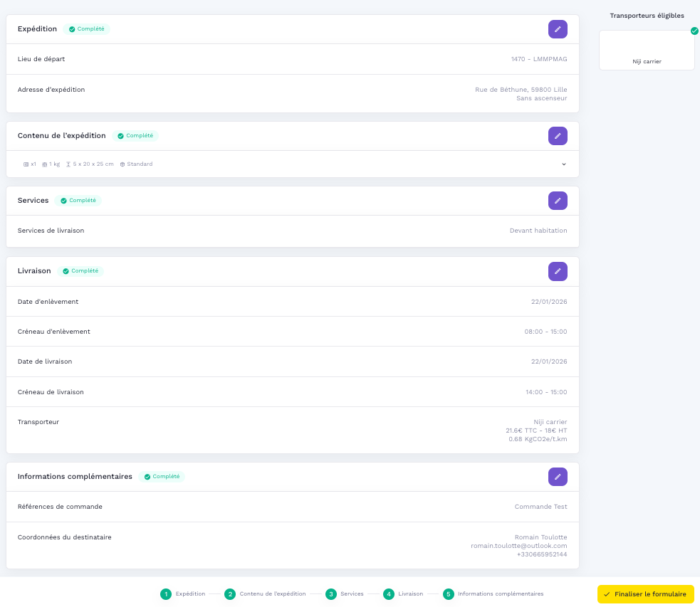The image size is (700, 607).
Task: Click Finaliser le formulaire button
Action: [x=645, y=594]
